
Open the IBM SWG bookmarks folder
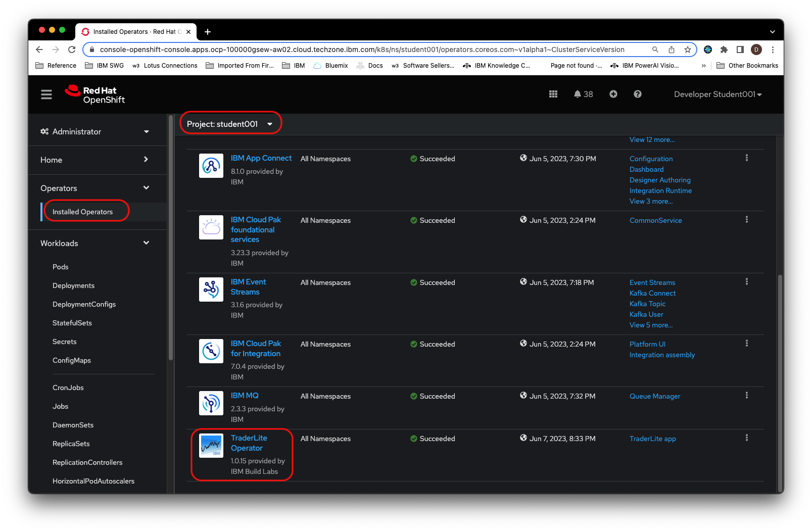[105, 66]
